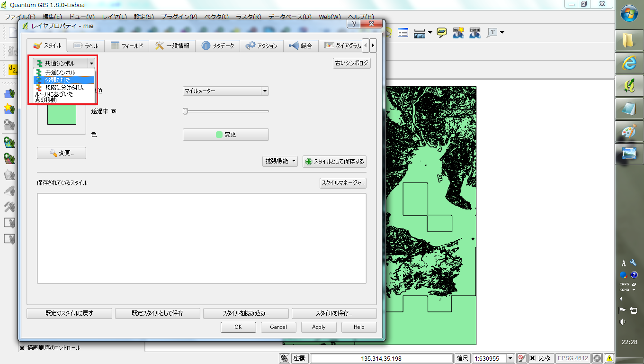
Task: Click the new shapefile layer star icon
Action: tap(9, 109)
